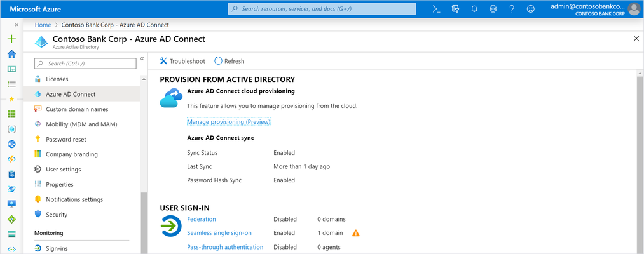Viewport: 644px width, 254px height.
Task: Click the Seamless single sign-on warning icon
Action: click(355, 233)
